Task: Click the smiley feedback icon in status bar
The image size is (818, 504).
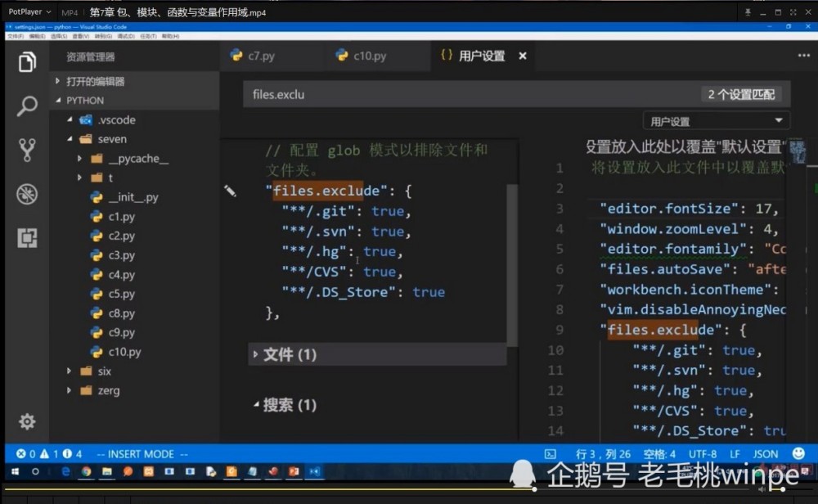Action: click(798, 453)
